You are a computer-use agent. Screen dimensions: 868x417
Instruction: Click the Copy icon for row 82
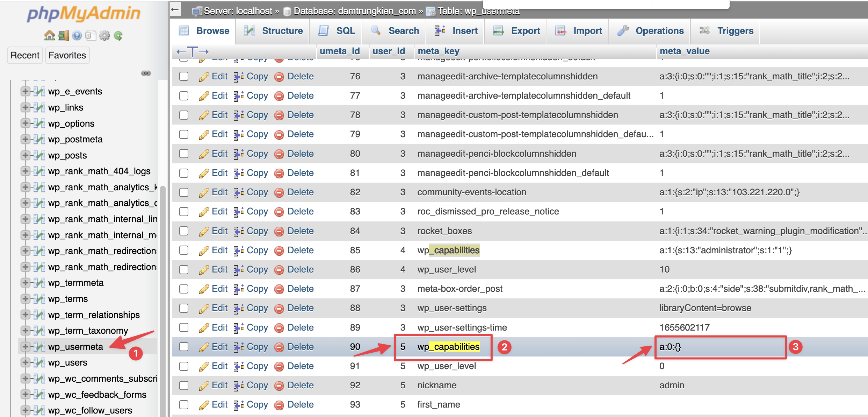click(x=239, y=192)
